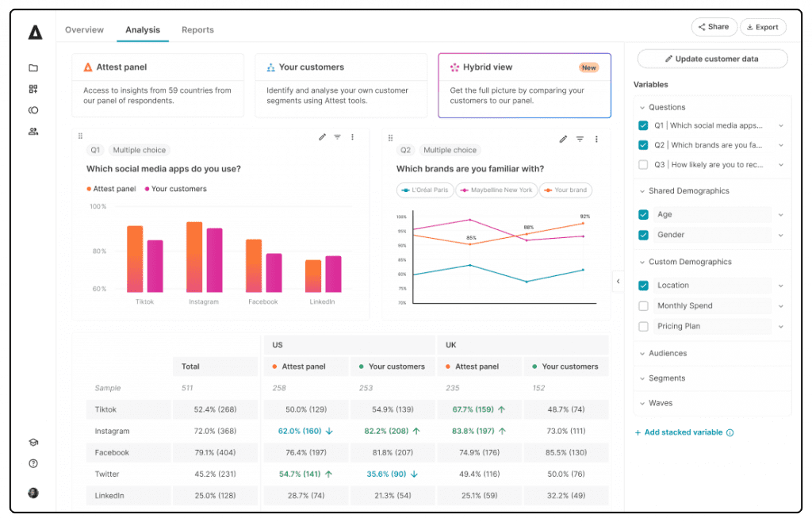Open the filter icon on Q2 chart

click(x=580, y=140)
